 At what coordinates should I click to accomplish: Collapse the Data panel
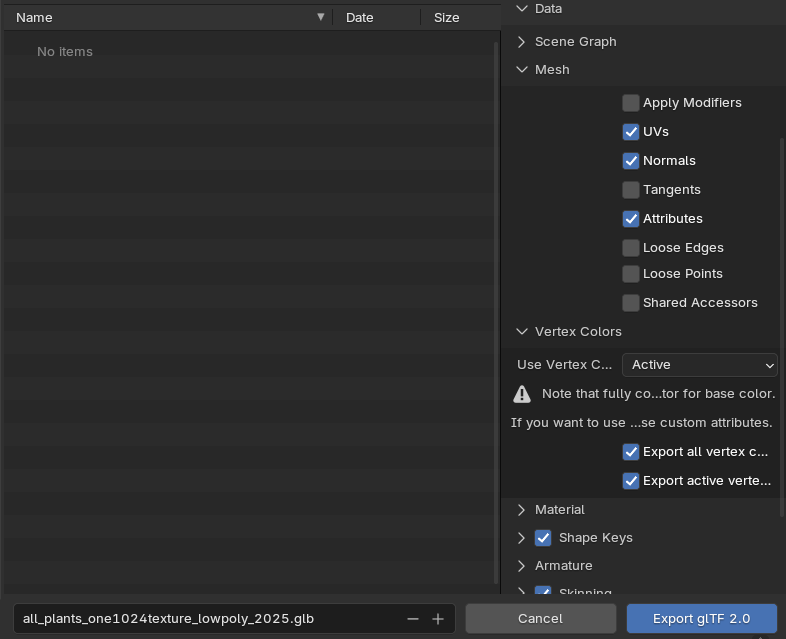522,9
